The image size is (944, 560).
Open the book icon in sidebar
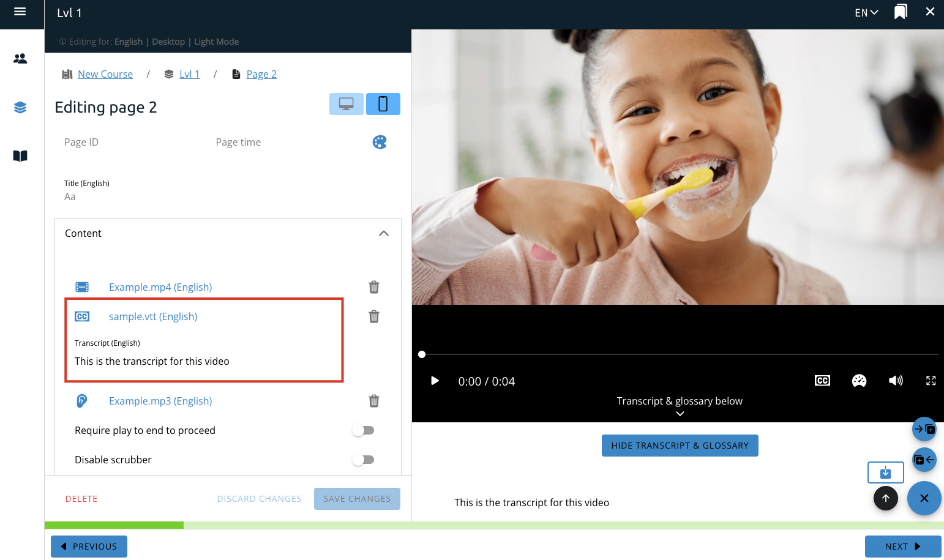click(x=20, y=156)
